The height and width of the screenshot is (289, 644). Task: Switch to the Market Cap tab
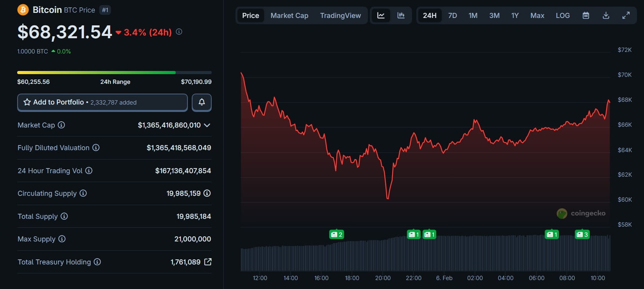pyautogui.click(x=289, y=16)
